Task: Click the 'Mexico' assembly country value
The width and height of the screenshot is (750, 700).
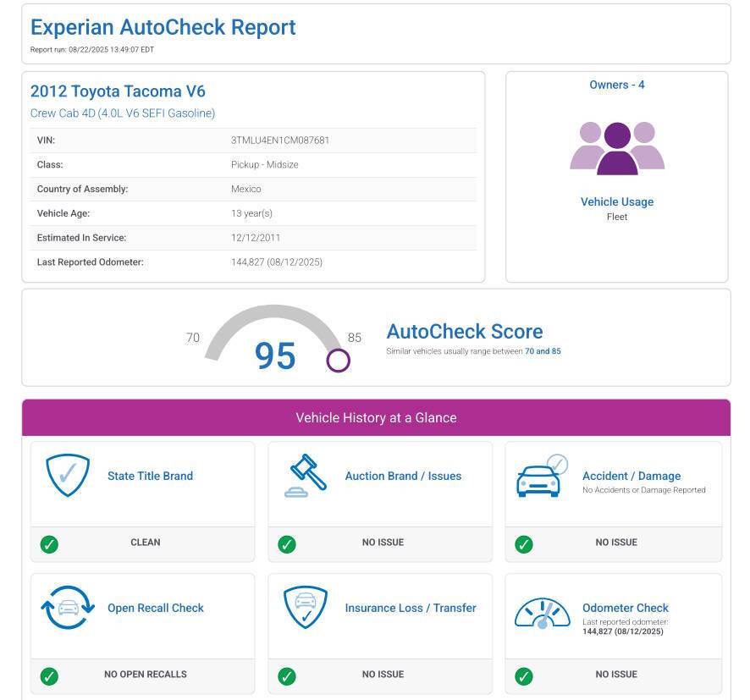Action: pyautogui.click(x=245, y=189)
